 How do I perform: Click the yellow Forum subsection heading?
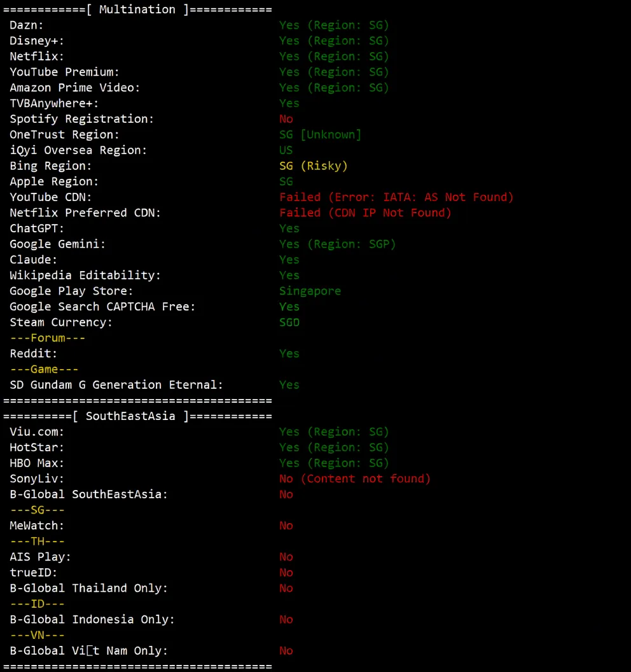47,338
